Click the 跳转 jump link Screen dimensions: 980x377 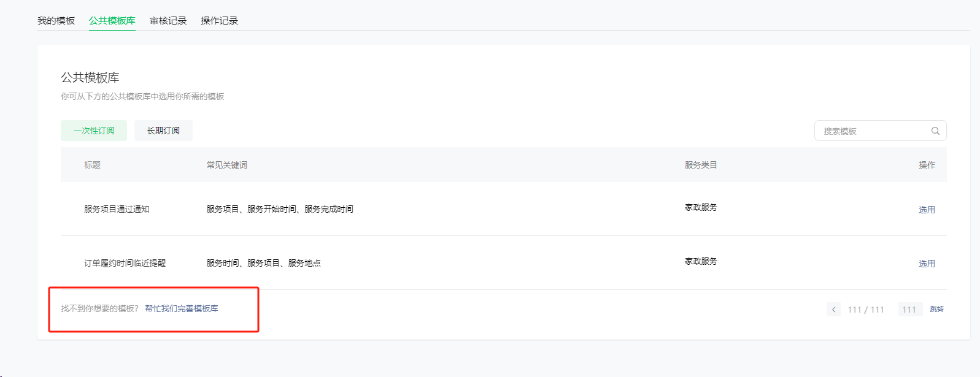[x=937, y=309]
